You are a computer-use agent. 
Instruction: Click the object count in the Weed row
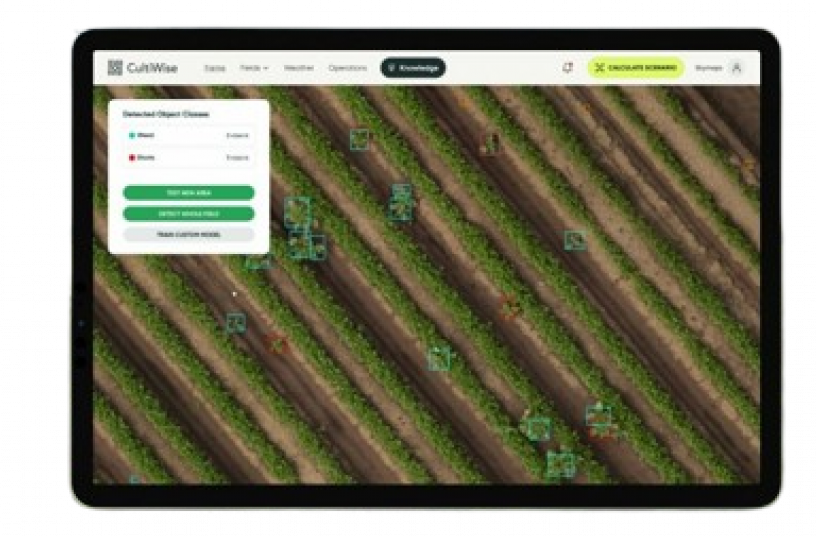click(x=237, y=136)
